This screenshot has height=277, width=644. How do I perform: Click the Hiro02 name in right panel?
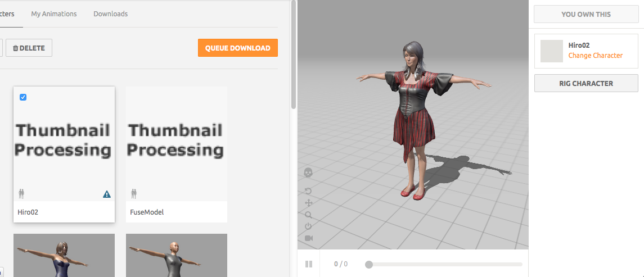point(579,46)
